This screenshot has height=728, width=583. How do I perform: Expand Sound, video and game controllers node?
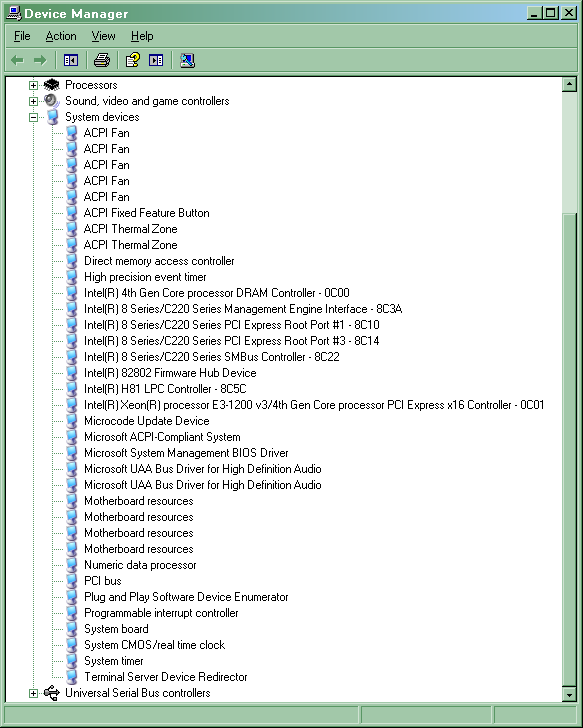coord(33,101)
